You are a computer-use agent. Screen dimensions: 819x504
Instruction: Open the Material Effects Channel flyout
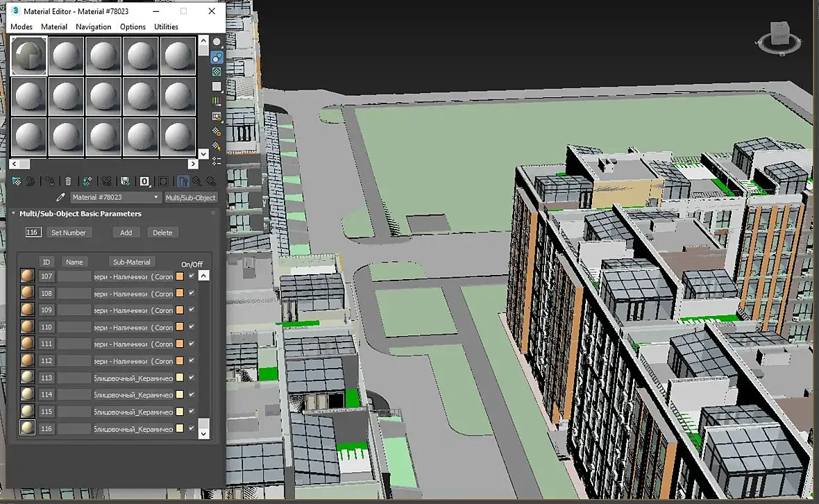tap(144, 181)
